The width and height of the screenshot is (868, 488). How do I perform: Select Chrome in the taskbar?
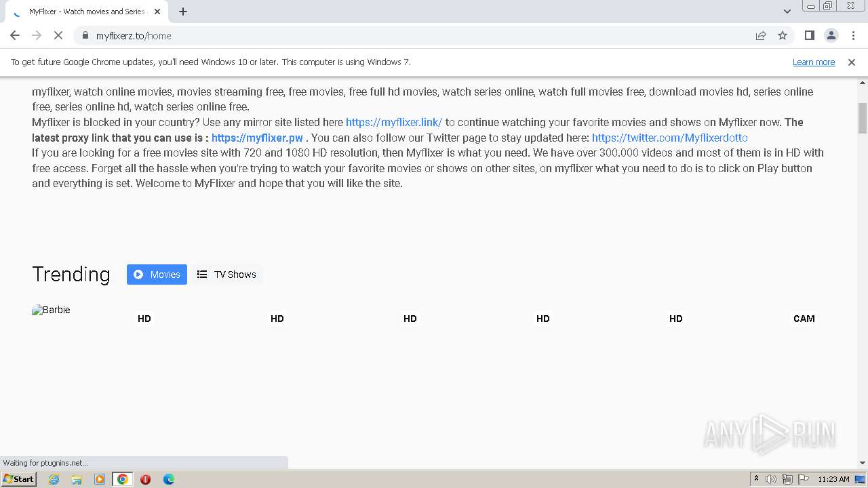(x=123, y=479)
